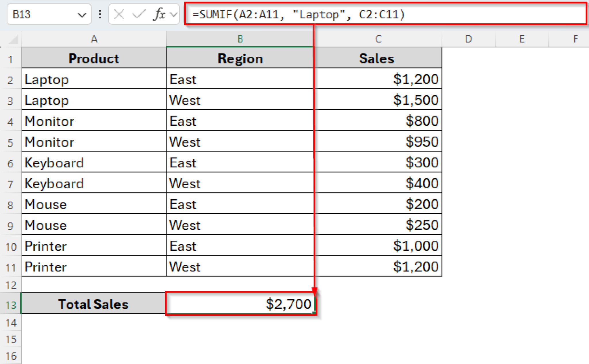This screenshot has width=589, height=364.
Task: Open the Name Box dropdown arrow
Action: [x=82, y=14]
